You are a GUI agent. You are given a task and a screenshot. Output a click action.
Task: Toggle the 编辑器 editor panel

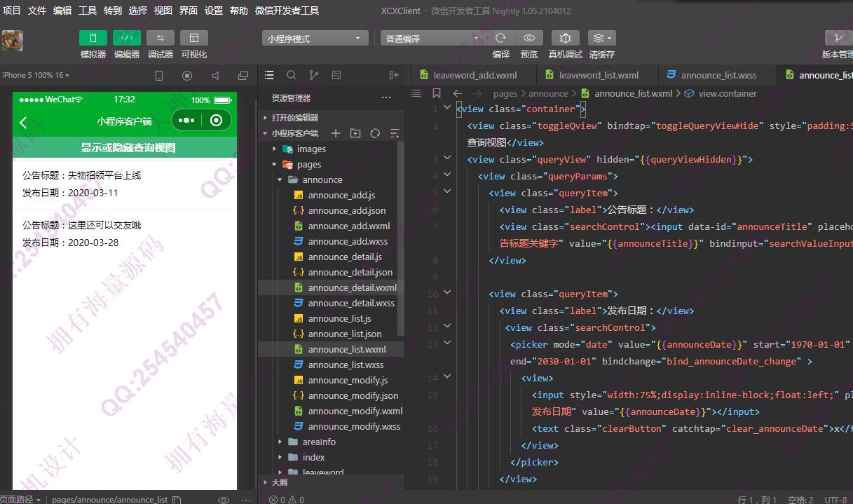point(127,38)
